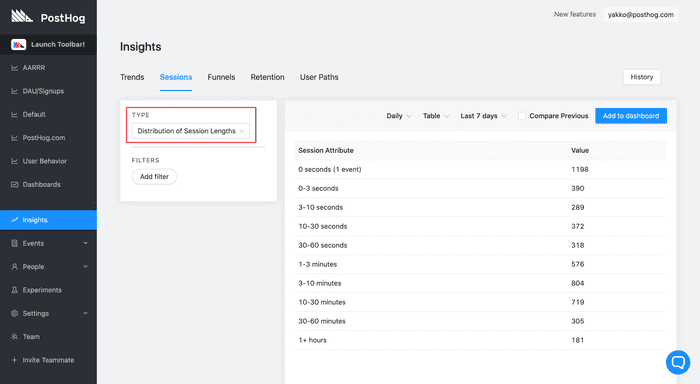Open the Last 7 days date dropdown
This screenshot has width=700, height=384.
pos(483,116)
